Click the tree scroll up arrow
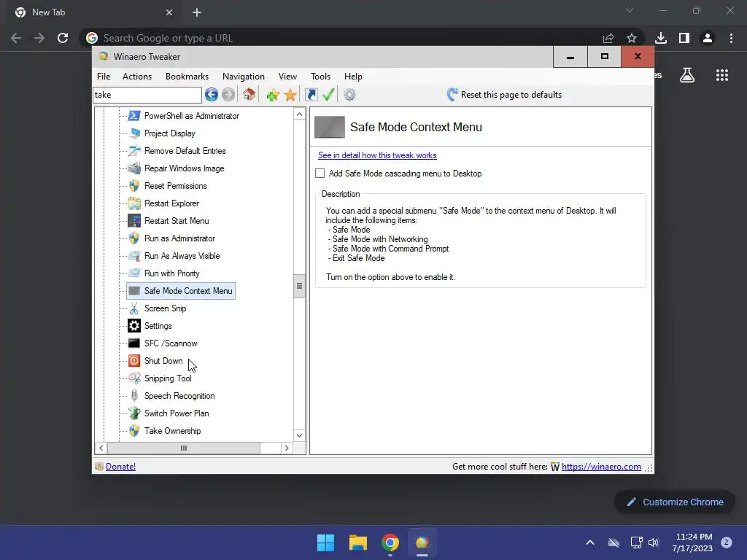Screen dimensions: 747x560 pyautogui.click(x=299, y=114)
